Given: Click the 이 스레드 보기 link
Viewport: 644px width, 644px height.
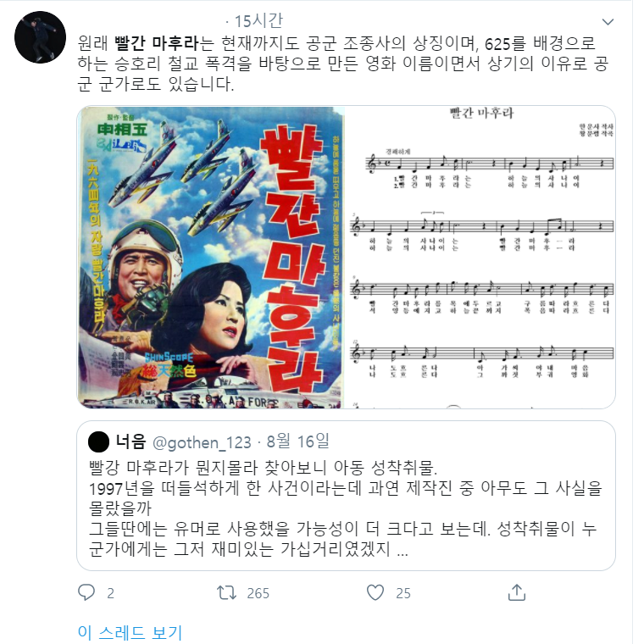Looking at the screenshot, I should coord(130,632).
